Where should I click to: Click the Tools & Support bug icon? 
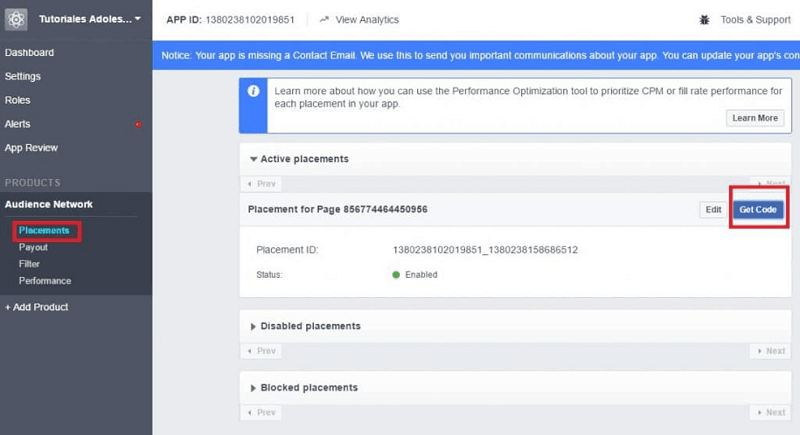(x=706, y=20)
